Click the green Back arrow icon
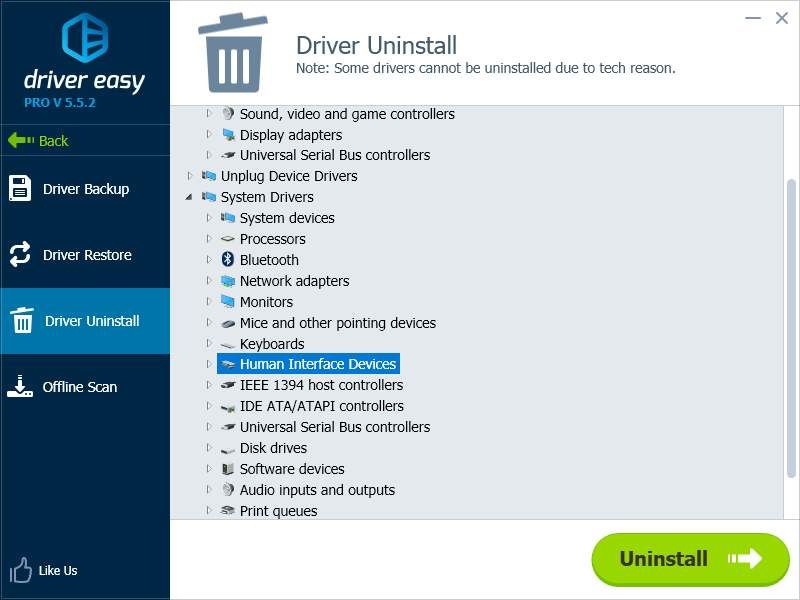This screenshot has width=800, height=600. coord(20,141)
